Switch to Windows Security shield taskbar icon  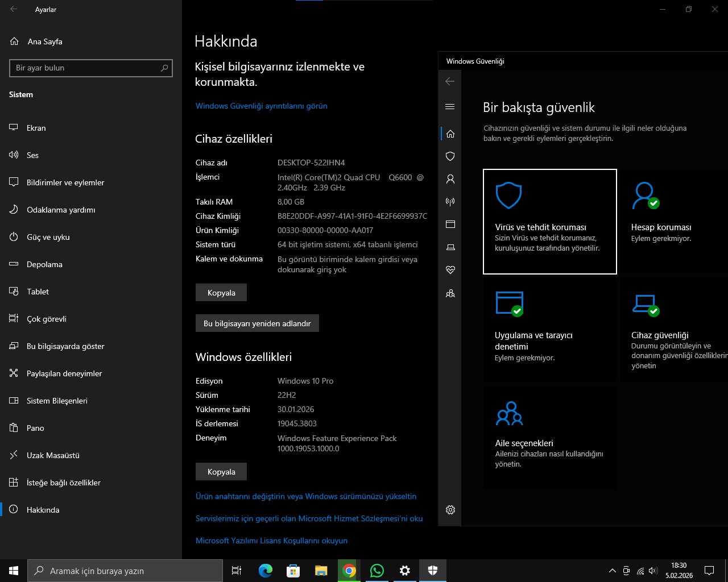point(433,571)
